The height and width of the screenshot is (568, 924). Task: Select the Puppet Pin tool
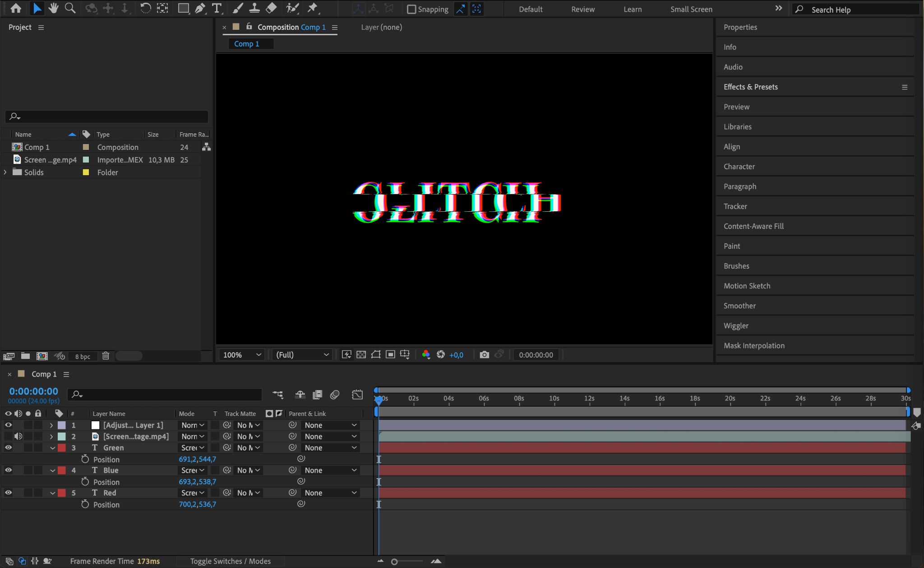pyautogui.click(x=312, y=8)
